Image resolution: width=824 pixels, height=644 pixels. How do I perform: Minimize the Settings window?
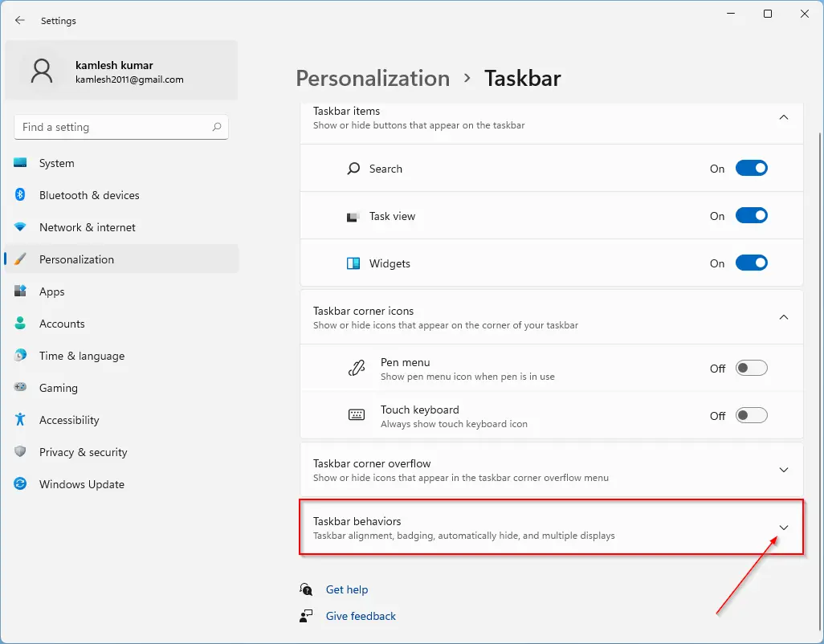click(x=731, y=14)
